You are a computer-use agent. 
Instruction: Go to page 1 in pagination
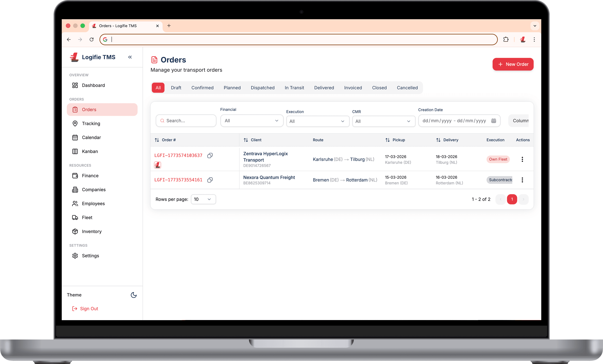pos(512,199)
